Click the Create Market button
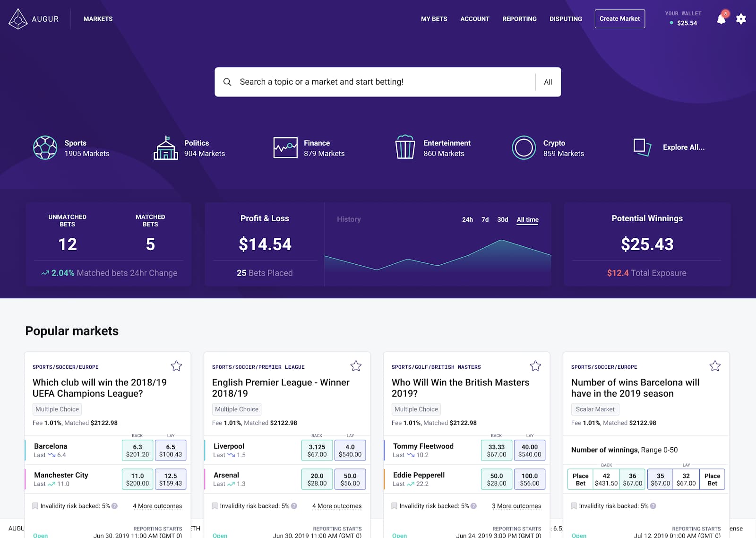 619,19
